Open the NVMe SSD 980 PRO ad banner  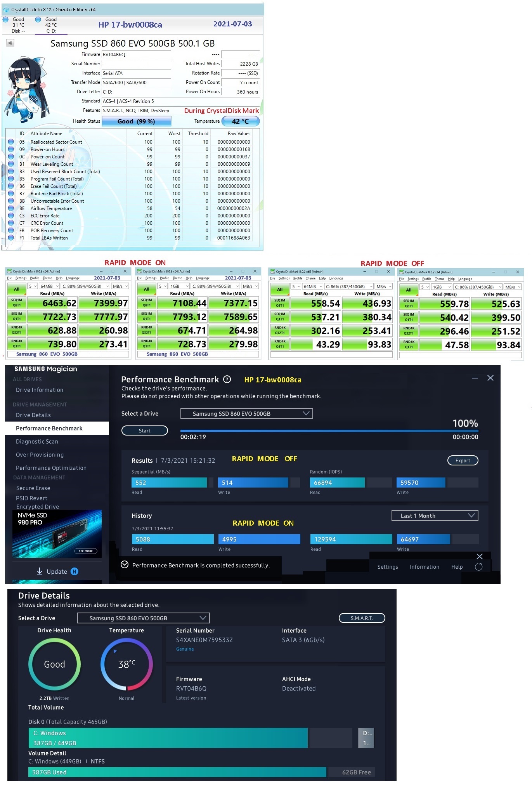[x=57, y=534]
